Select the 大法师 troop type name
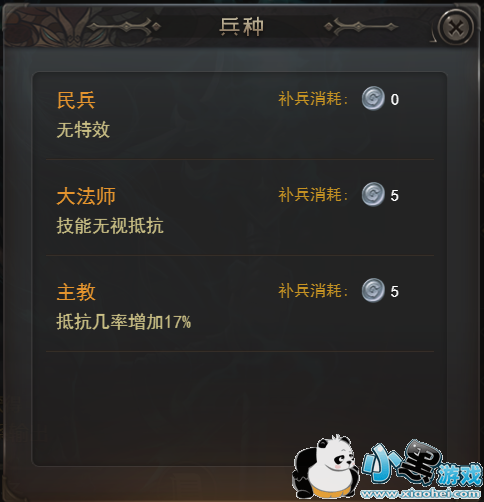Image resolution: width=484 pixels, height=502 pixels. [86, 196]
